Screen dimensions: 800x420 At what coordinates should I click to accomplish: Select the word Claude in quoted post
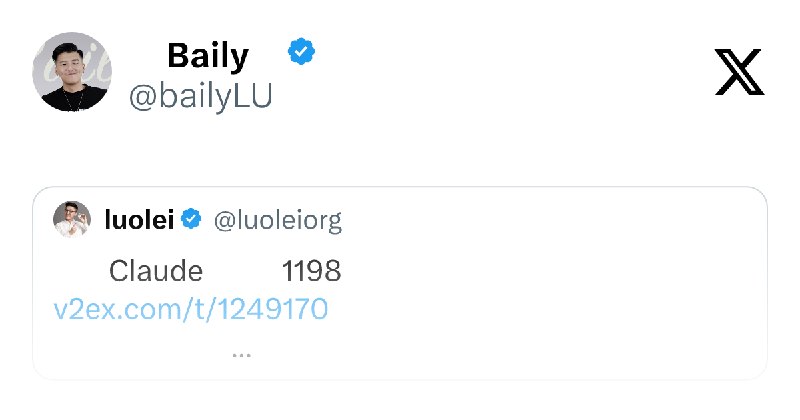click(x=156, y=271)
